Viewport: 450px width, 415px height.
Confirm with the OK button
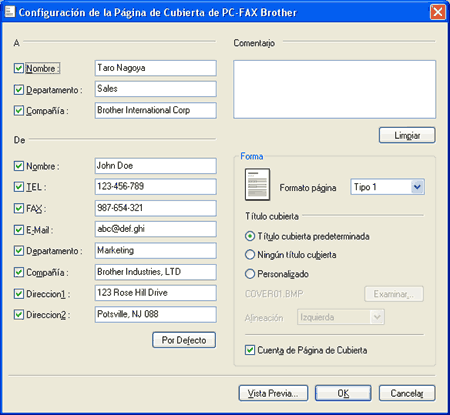pyautogui.click(x=343, y=393)
